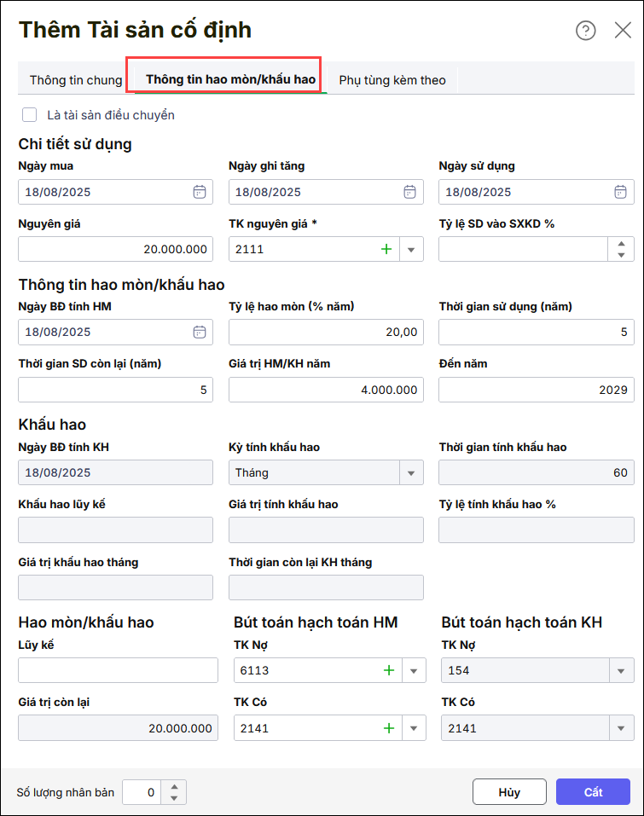
Task: Open calendar picker for Ngày ghi tăng
Action: click(409, 192)
